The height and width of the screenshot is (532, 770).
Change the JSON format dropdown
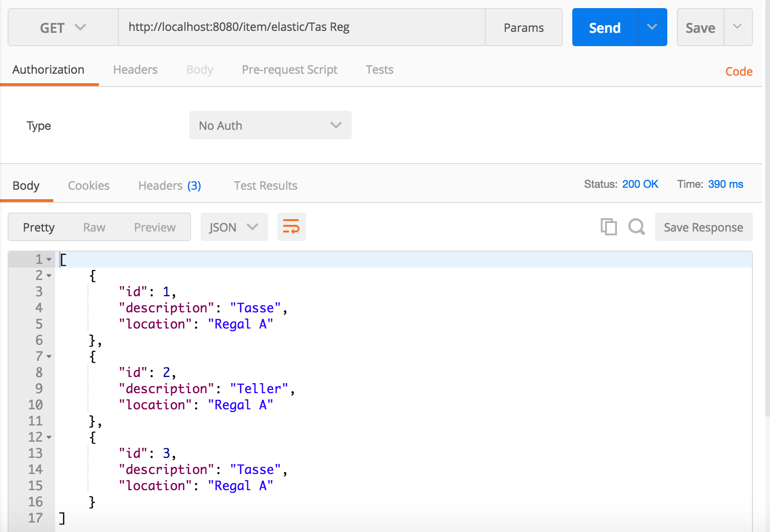pyautogui.click(x=234, y=227)
